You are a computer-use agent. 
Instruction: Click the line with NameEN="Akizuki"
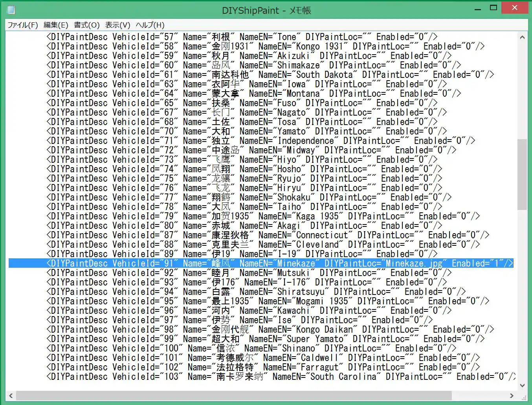click(x=249, y=56)
